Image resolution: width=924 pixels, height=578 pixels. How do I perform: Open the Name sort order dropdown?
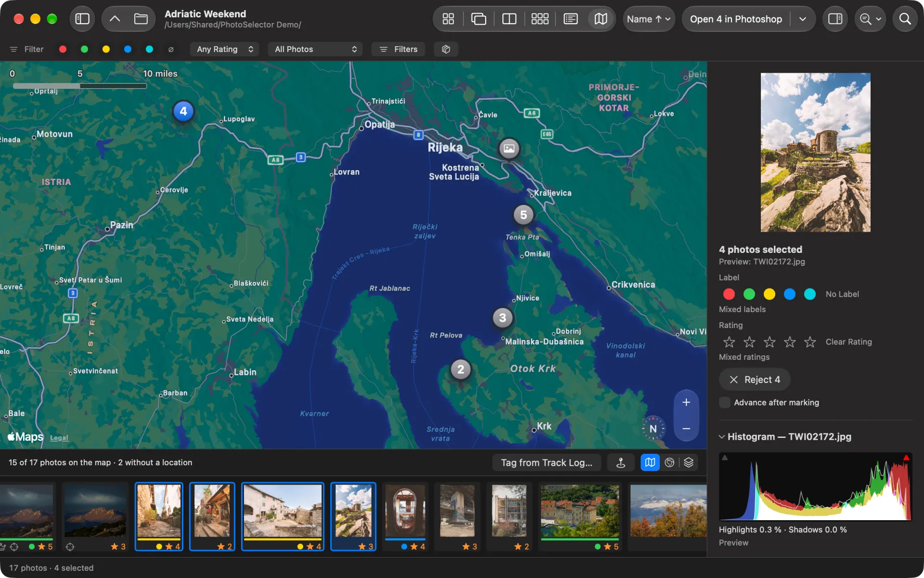(648, 19)
